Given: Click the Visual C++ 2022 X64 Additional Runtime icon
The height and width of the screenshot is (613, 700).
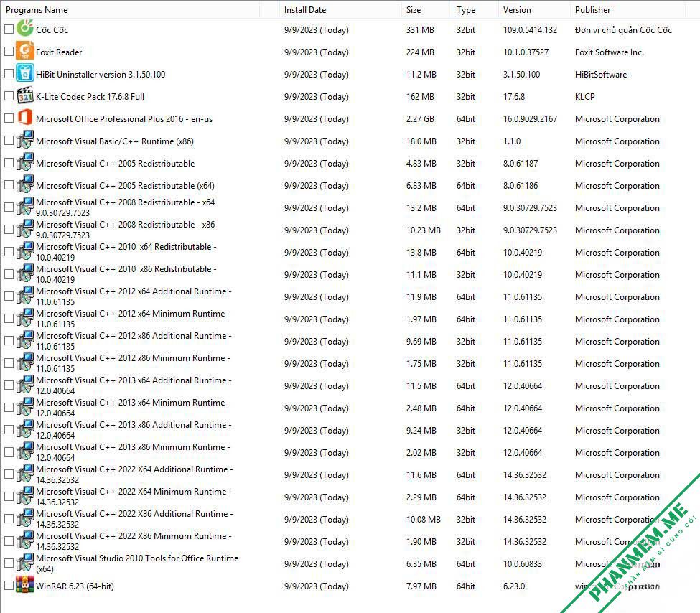Looking at the screenshot, I should point(25,474).
